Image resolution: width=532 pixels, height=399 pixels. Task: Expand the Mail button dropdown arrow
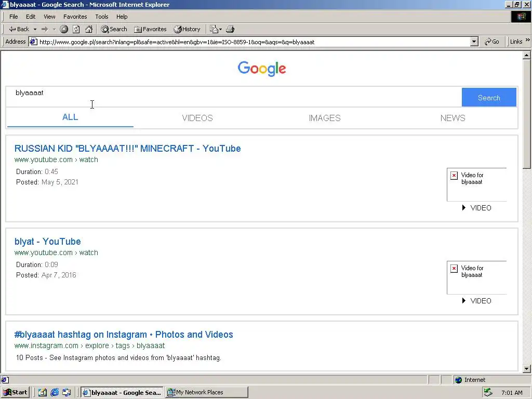tap(220, 29)
